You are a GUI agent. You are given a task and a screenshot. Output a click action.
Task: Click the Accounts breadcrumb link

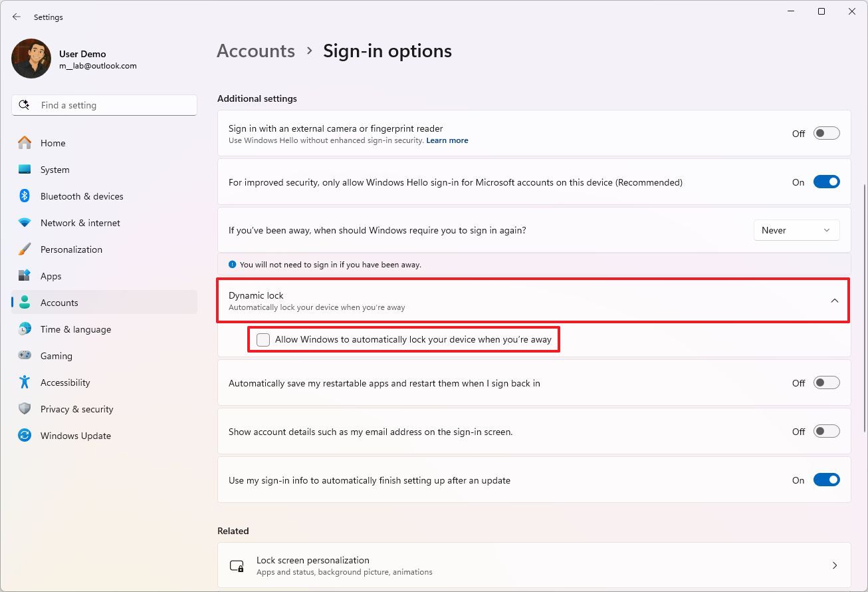pyautogui.click(x=255, y=51)
